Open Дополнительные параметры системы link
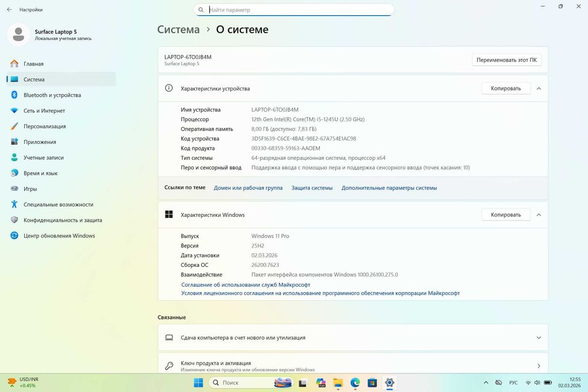This screenshot has height=392, width=588. click(389, 188)
